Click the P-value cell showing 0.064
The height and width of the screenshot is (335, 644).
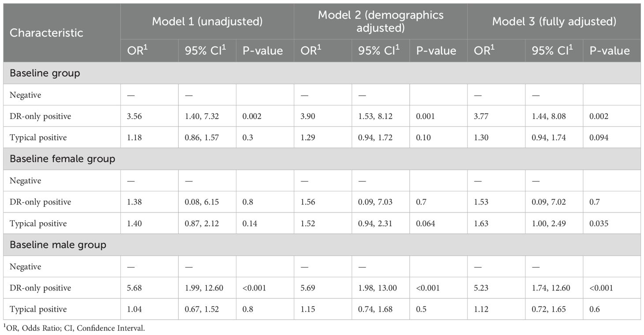point(425,223)
